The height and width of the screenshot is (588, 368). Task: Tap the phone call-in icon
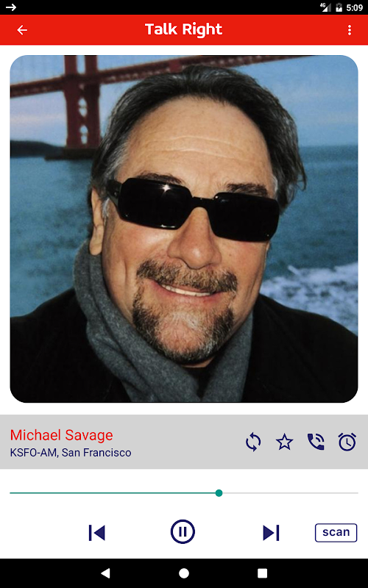pos(316,442)
